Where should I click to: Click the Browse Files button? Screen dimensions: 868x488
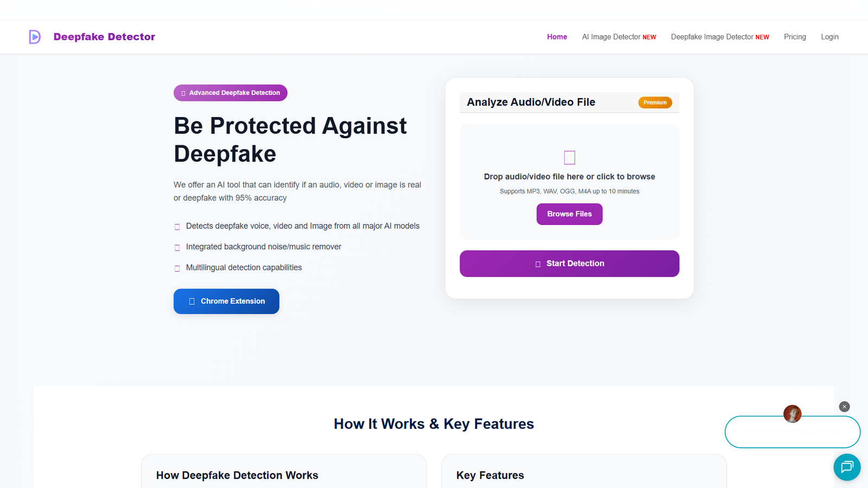pos(569,214)
